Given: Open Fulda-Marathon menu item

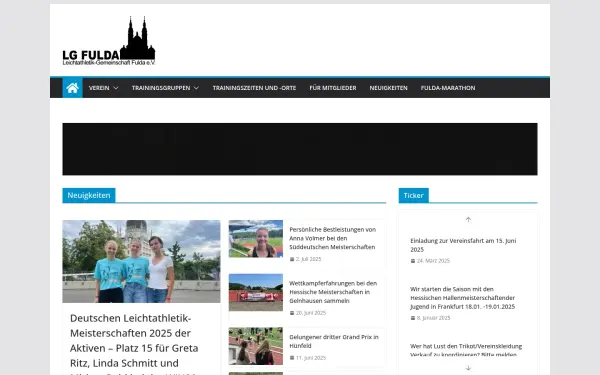Looking at the screenshot, I should (x=448, y=88).
